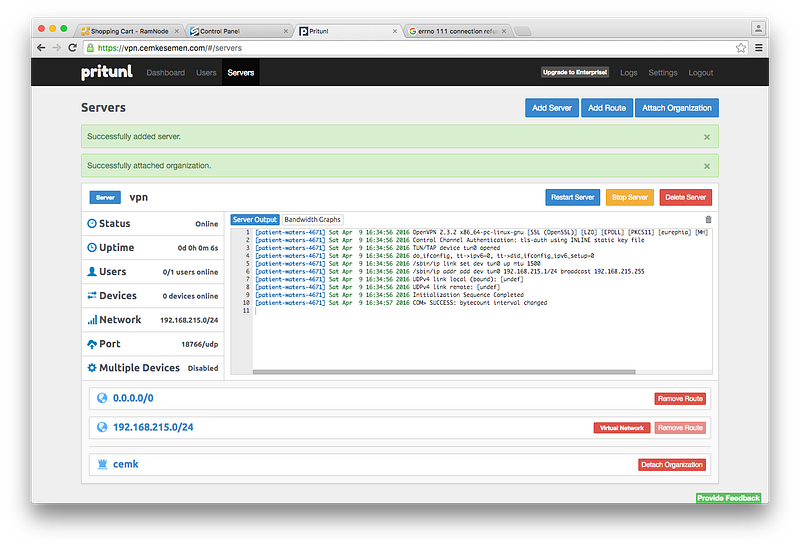
Task: Open a new browser tab
Action: click(x=522, y=32)
